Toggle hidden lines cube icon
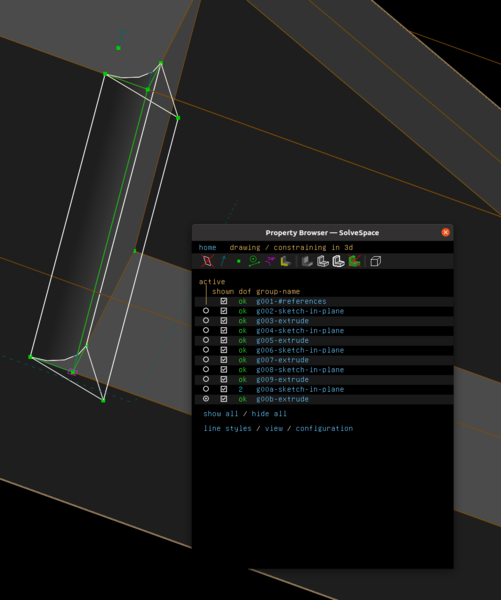The height and width of the screenshot is (600, 501). [375, 261]
